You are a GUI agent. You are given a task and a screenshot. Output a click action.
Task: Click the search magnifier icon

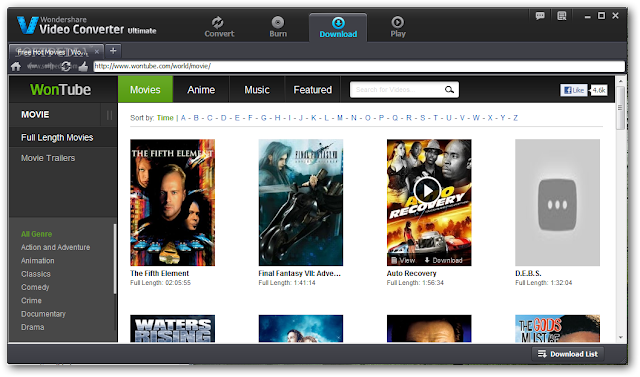click(449, 90)
